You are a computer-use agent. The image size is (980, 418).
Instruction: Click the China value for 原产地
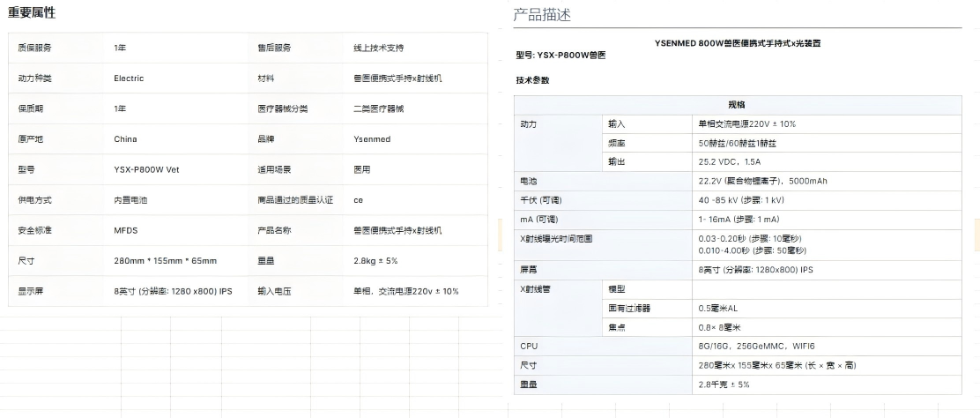point(125,139)
